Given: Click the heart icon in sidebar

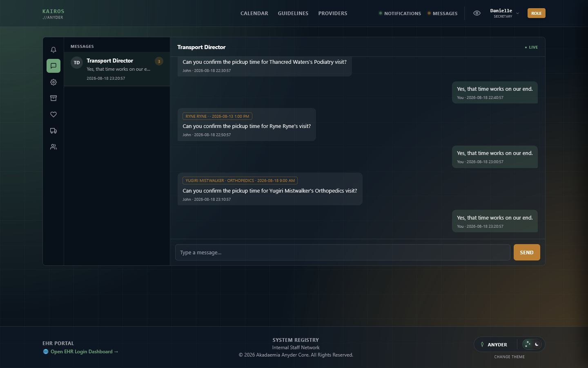Looking at the screenshot, I should point(53,114).
